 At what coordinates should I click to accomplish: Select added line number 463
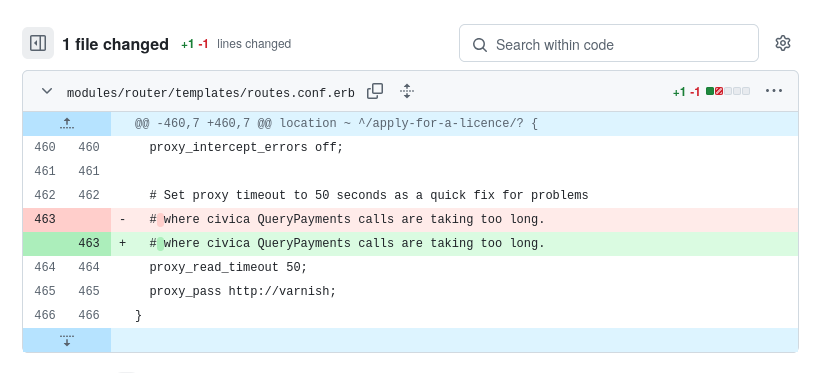[x=89, y=243]
